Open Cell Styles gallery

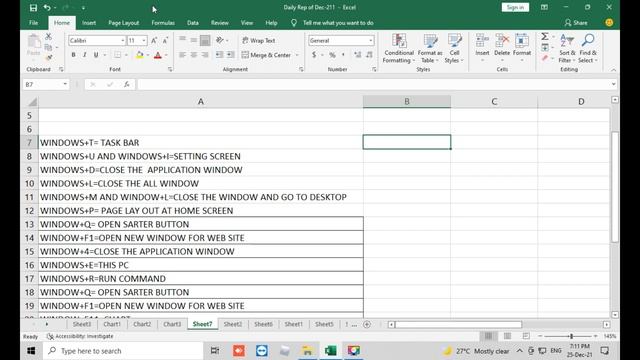coord(454,49)
